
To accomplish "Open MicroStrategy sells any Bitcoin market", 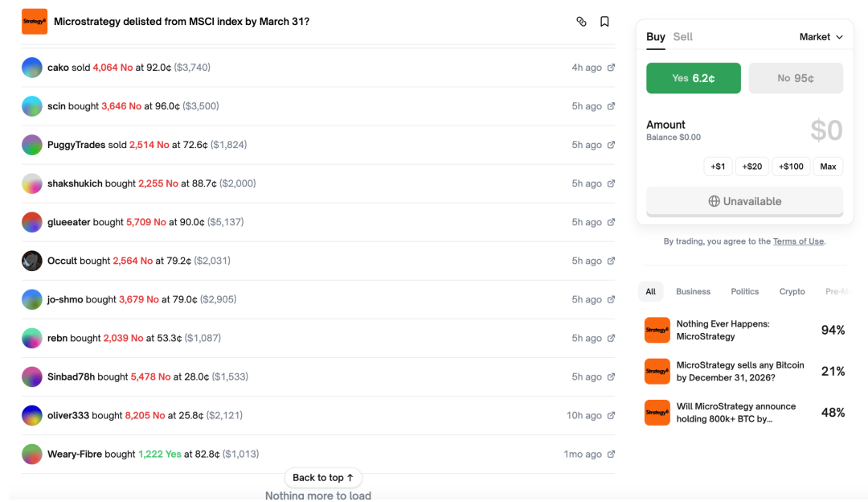I will click(744, 372).
